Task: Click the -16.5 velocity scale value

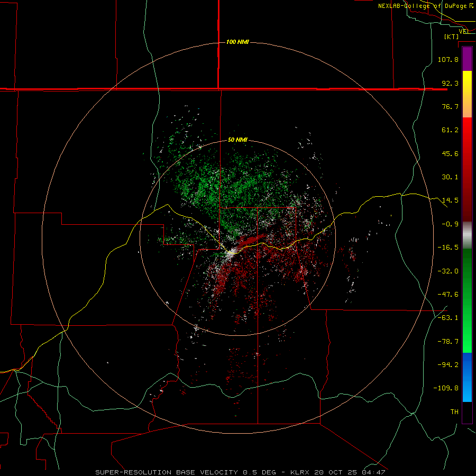Action: click(448, 248)
